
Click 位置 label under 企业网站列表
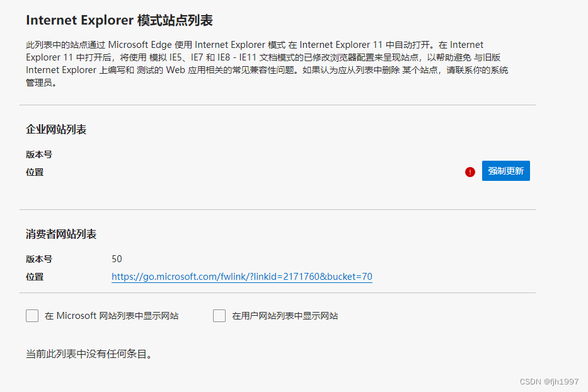point(35,172)
